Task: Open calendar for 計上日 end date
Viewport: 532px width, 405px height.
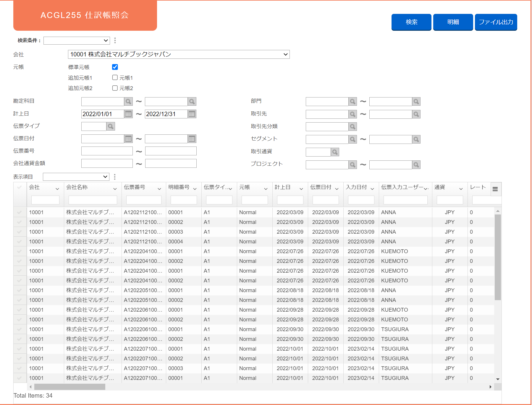Action: pos(192,114)
